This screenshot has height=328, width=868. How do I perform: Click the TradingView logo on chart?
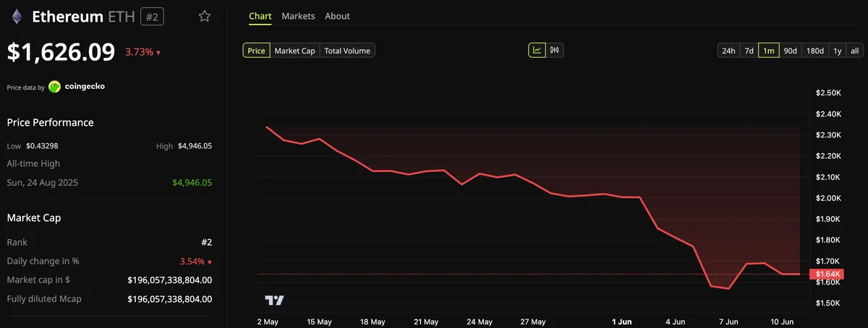(x=274, y=300)
